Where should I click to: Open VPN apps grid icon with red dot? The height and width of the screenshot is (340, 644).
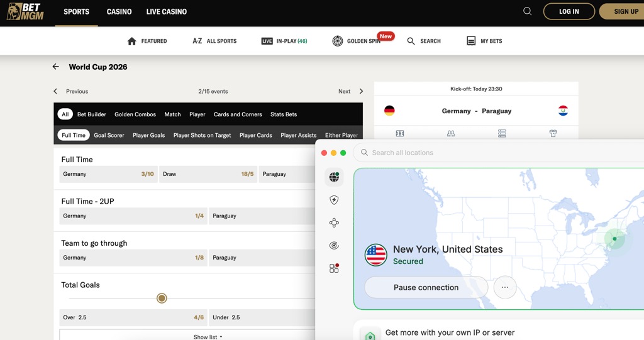coord(334,268)
